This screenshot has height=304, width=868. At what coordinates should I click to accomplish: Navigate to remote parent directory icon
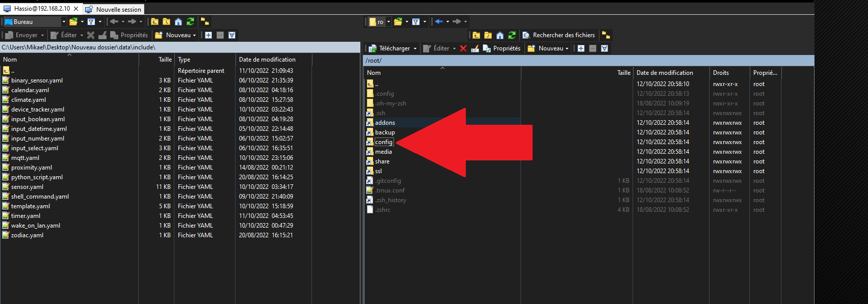pyautogui.click(x=476, y=35)
